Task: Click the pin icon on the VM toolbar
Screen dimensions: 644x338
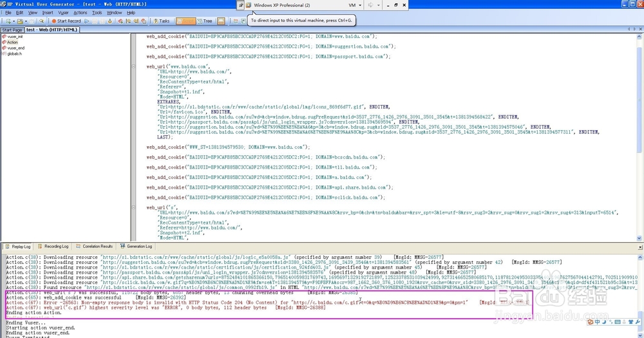Action: [x=241, y=5]
